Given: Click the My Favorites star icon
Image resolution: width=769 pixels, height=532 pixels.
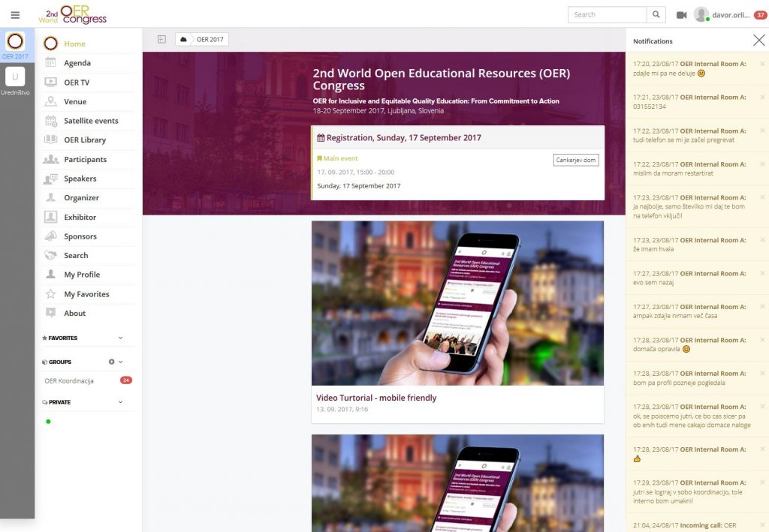Looking at the screenshot, I should coord(50,294).
